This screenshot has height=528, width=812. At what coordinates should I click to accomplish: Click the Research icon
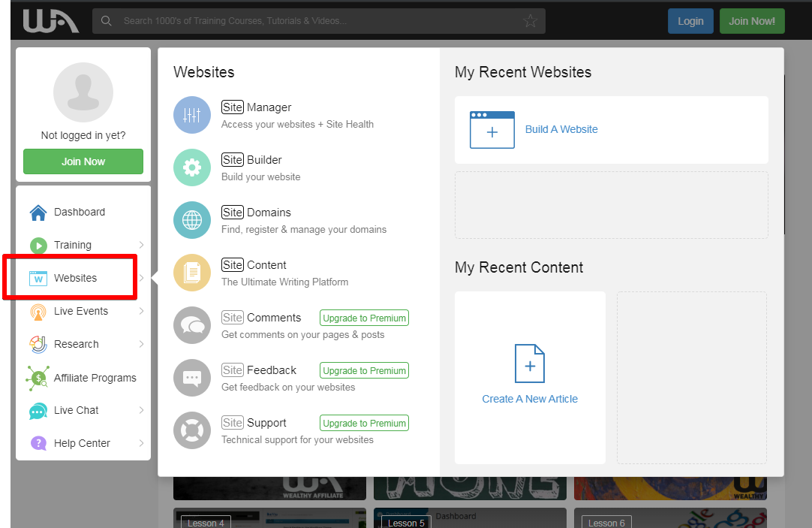(x=38, y=344)
